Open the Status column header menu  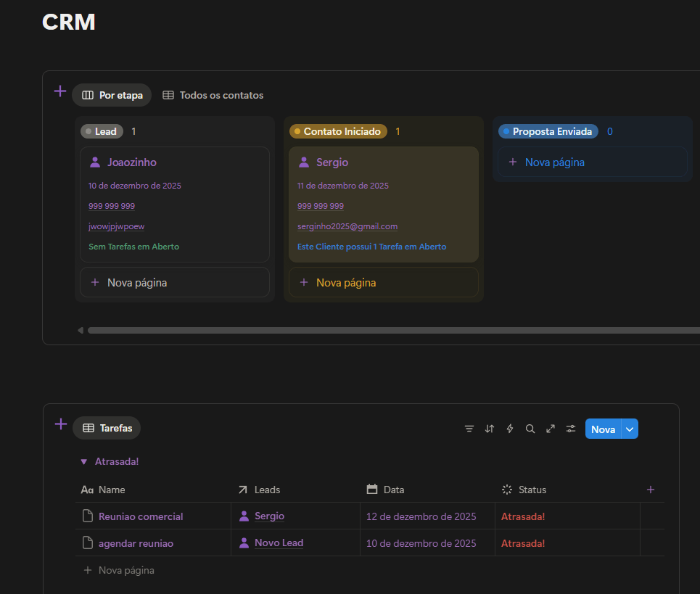click(x=532, y=490)
